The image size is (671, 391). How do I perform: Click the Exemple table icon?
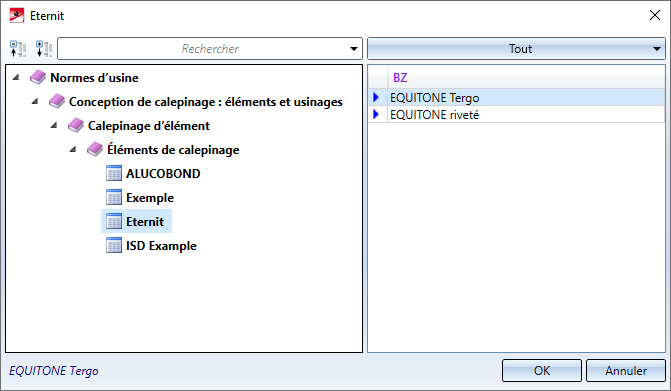pyautogui.click(x=114, y=198)
